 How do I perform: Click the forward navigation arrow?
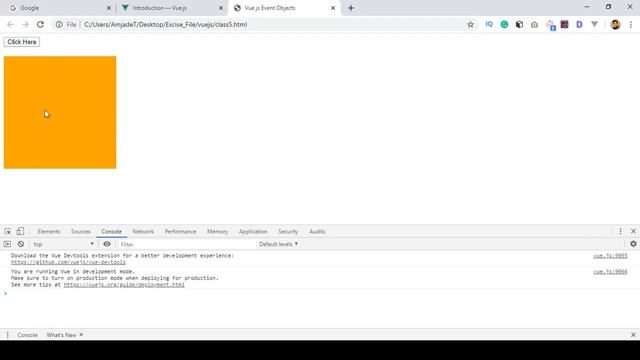click(25, 24)
